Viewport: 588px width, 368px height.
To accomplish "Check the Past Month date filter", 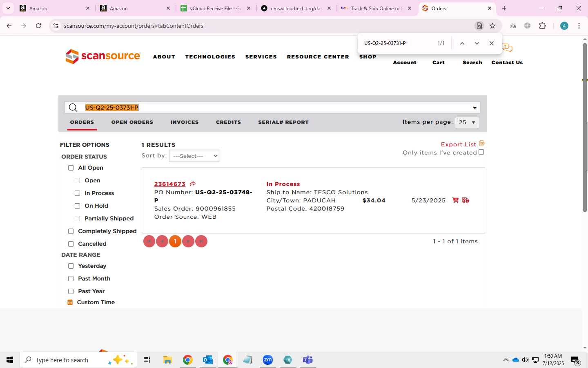I will tap(71, 279).
